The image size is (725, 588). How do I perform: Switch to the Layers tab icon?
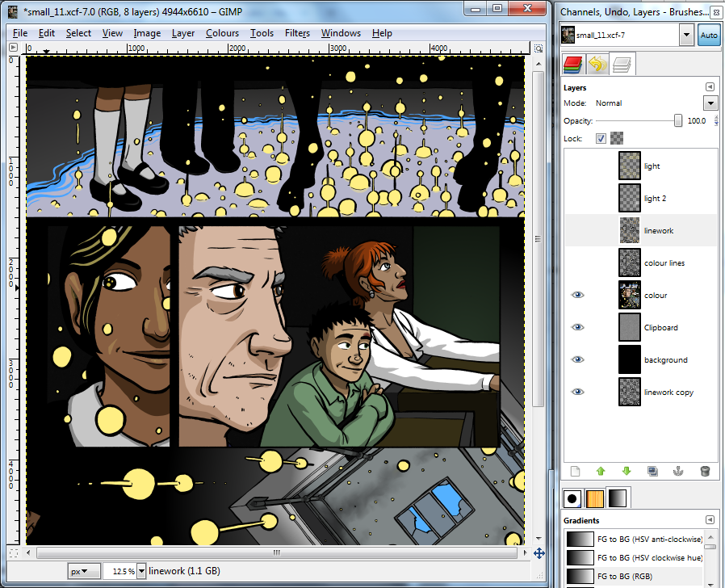[x=622, y=65]
